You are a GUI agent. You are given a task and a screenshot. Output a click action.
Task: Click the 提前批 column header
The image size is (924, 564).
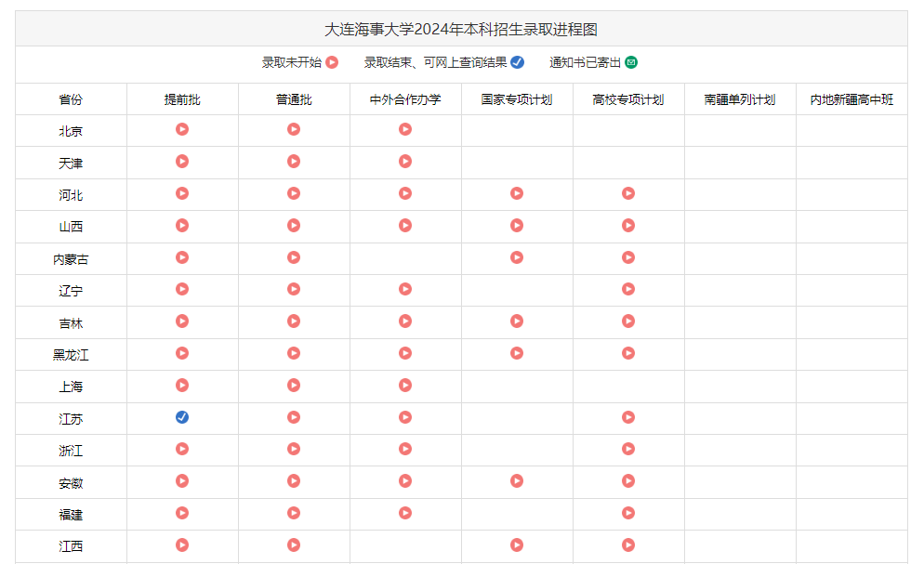coord(182,99)
